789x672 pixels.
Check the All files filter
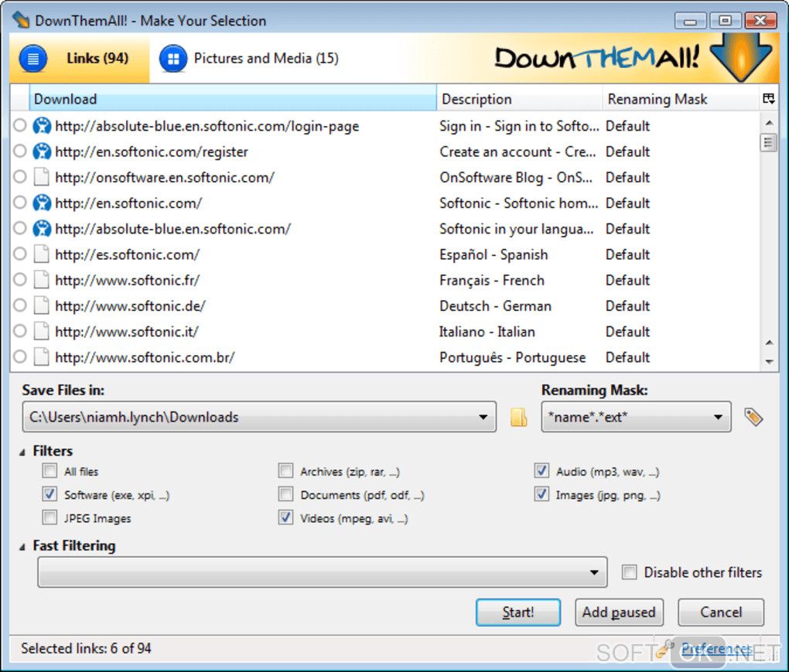[50, 471]
